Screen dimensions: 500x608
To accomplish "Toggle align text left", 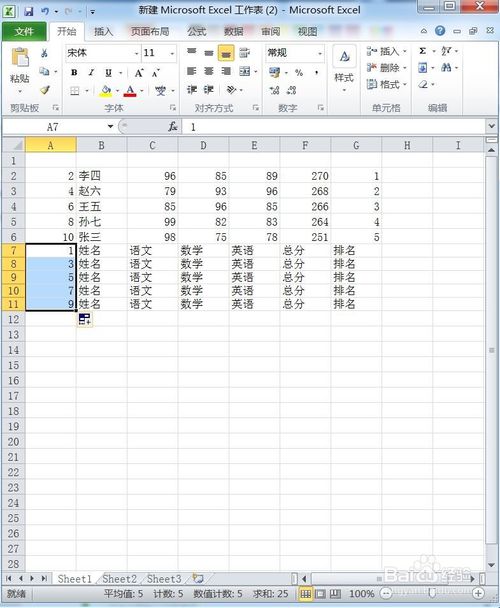I will click(x=192, y=71).
